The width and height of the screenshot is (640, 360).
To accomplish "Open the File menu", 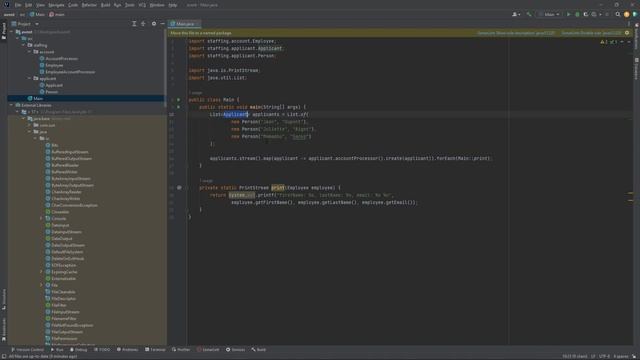I will pyautogui.click(x=18, y=5).
